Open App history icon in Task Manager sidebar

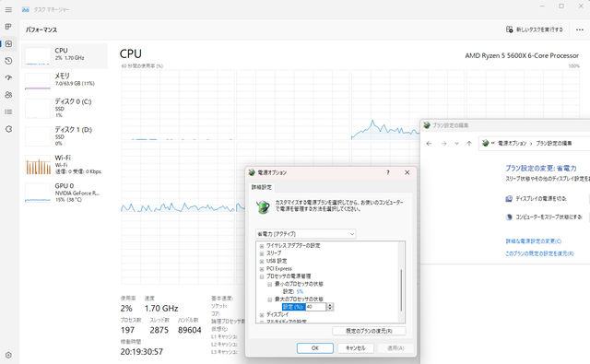tap(8, 61)
